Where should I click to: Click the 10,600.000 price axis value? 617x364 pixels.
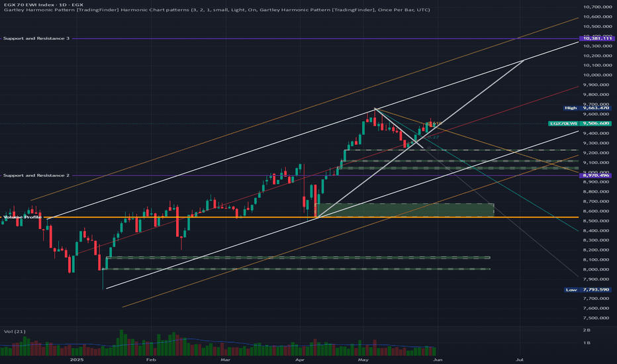597,17
